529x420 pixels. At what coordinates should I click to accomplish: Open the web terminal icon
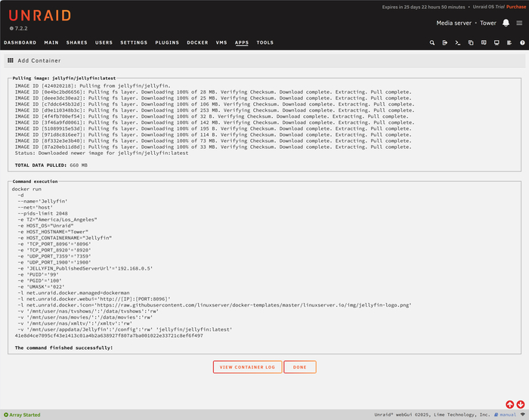(458, 43)
